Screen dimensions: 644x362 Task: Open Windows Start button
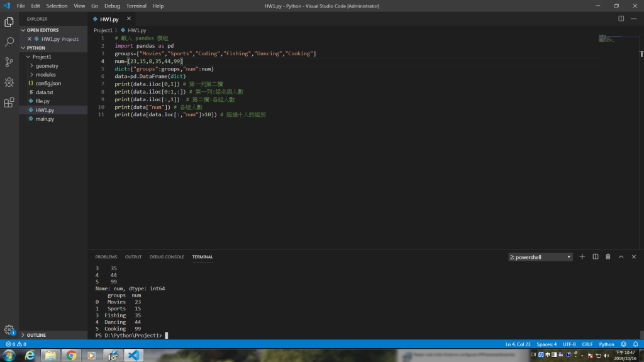[x=9, y=356]
